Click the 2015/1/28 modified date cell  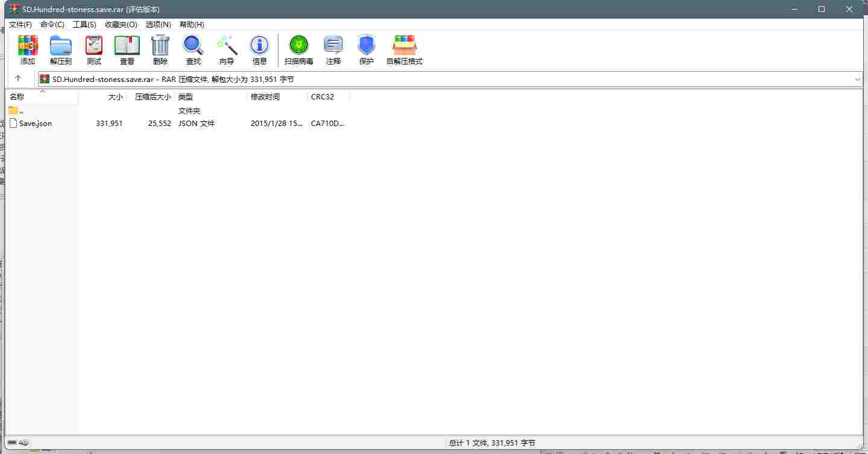pyautogui.click(x=277, y=123)
